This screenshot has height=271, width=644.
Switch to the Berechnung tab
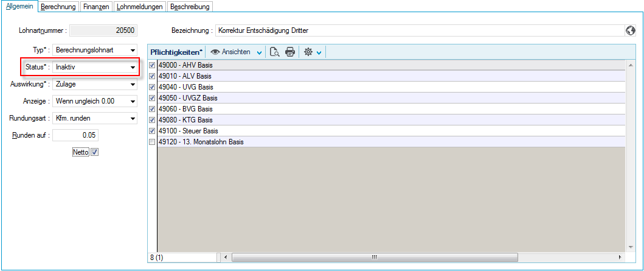[x=58, y=7]
